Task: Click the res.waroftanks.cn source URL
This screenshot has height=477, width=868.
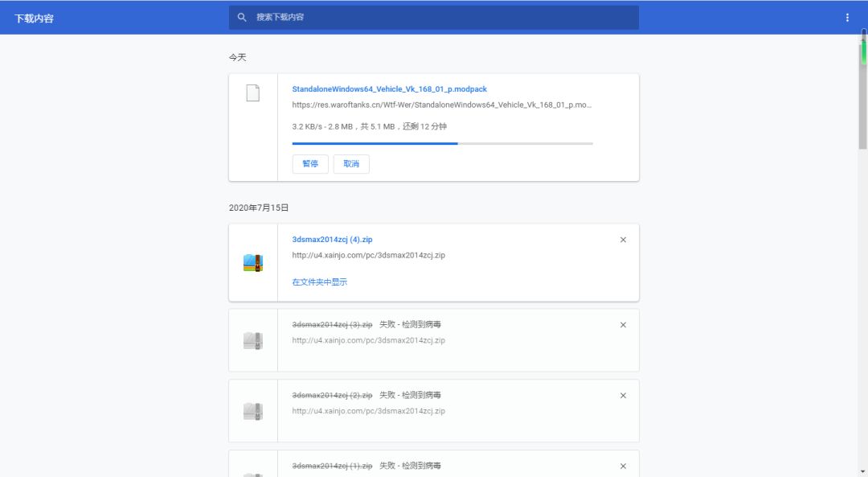Action: click(442, 105)
